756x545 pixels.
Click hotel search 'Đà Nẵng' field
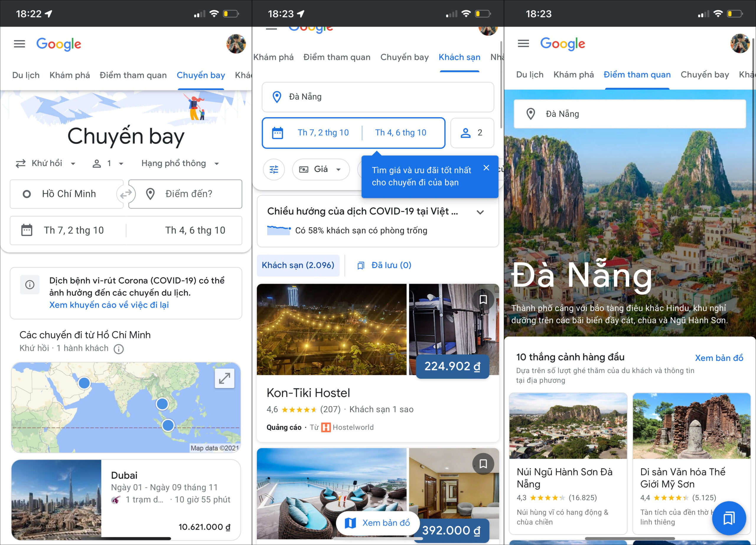click(x=378, y=97)
